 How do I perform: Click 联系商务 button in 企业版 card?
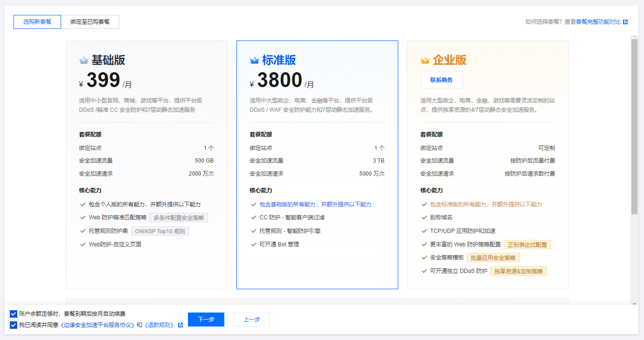441,80
